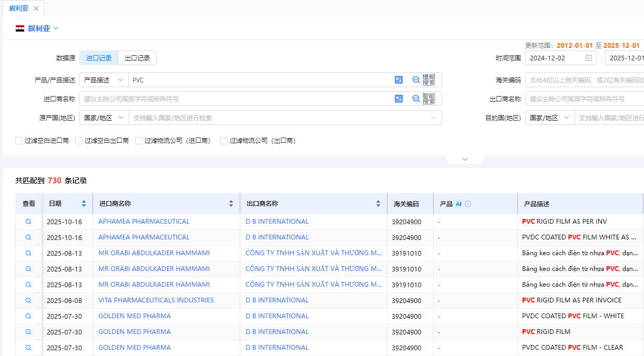Screen dimensions: 644x356
Task: Click the fuzzy search (模糊搜索) icon button
Action: 424,80
